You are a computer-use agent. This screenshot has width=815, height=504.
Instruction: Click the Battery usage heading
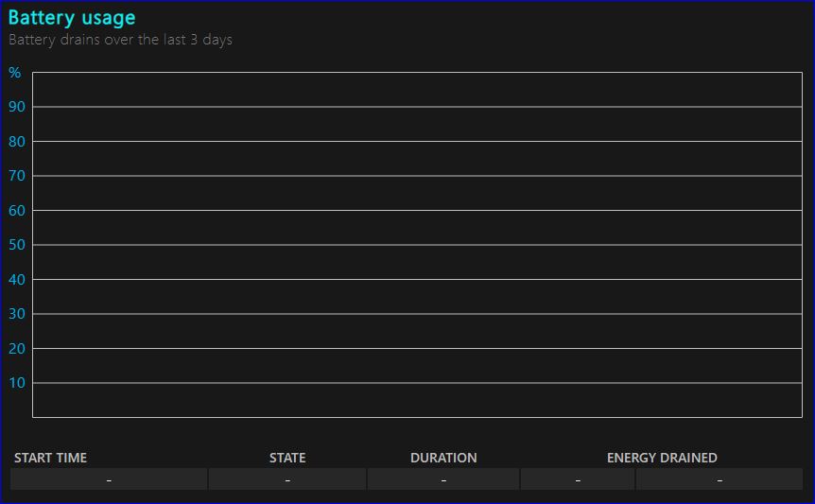(x=72, y=18)
